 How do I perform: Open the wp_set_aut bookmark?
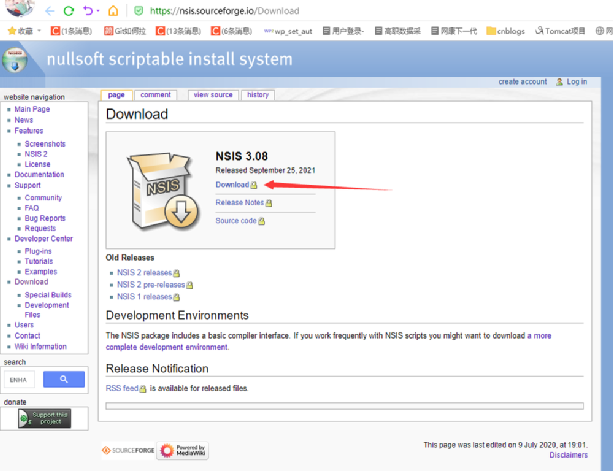tap(288, 31)
